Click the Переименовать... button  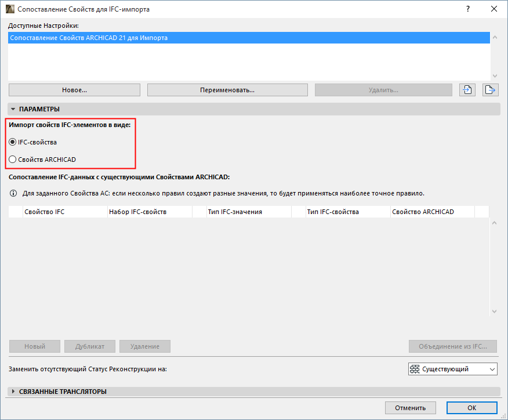(227, 90)
